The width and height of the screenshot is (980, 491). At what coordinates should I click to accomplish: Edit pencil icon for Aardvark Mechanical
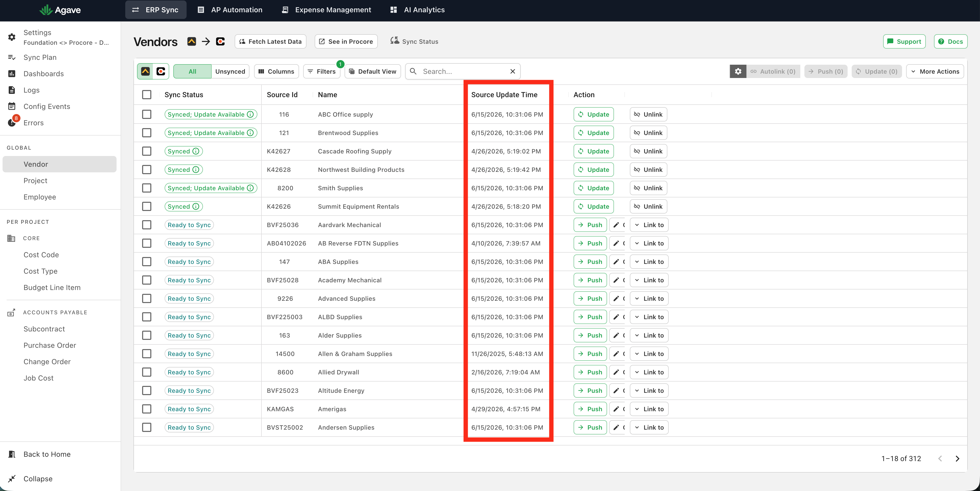(x=617, y=225)
